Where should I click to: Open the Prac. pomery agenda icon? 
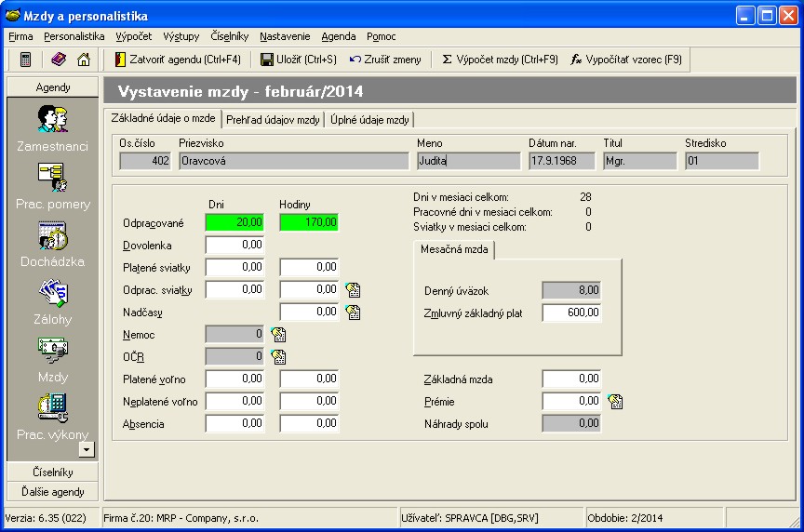[52, 178]
